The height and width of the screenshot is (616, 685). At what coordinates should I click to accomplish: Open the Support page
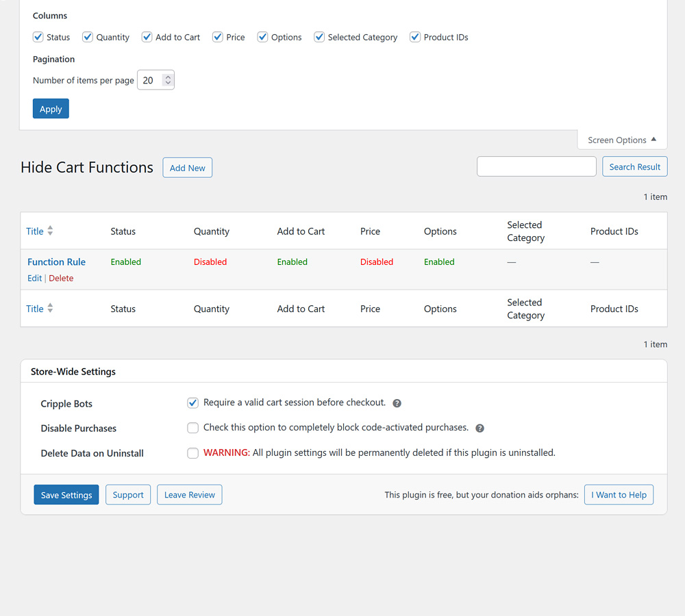[127, 494]
